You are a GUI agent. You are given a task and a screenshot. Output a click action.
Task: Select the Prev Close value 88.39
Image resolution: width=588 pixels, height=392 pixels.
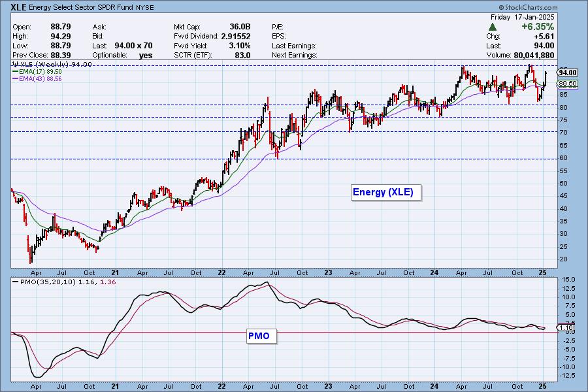pyautogui.click(x=60, y=55)
